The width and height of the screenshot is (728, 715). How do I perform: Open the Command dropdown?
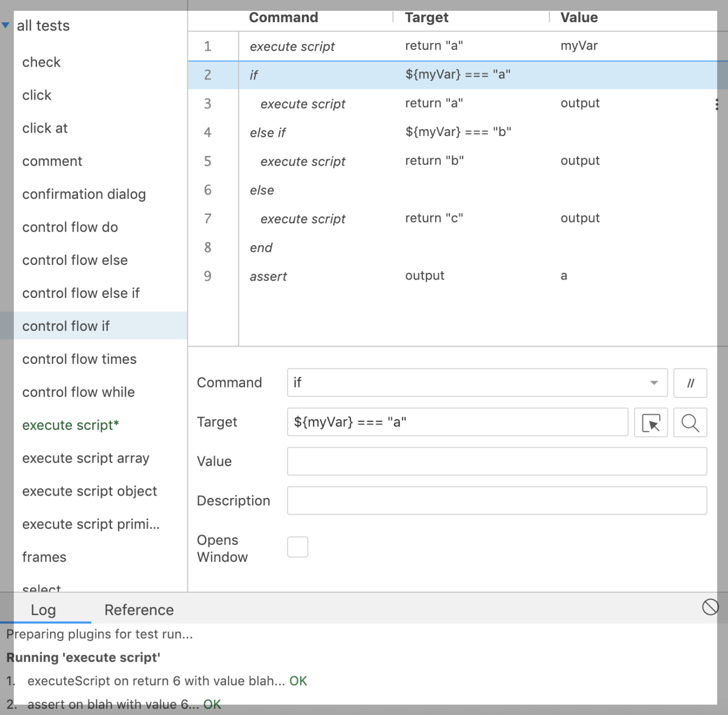click(654, 383)
